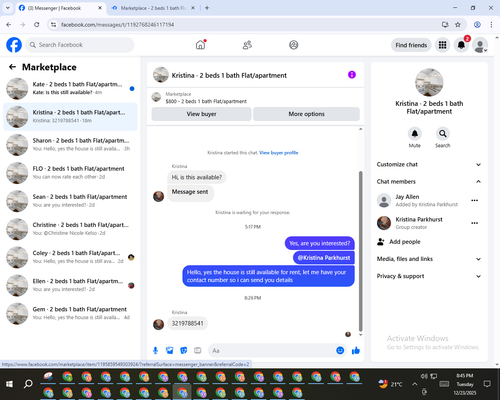
Task: Open options for Jay Allen member
Action: (x=475, y=200)
